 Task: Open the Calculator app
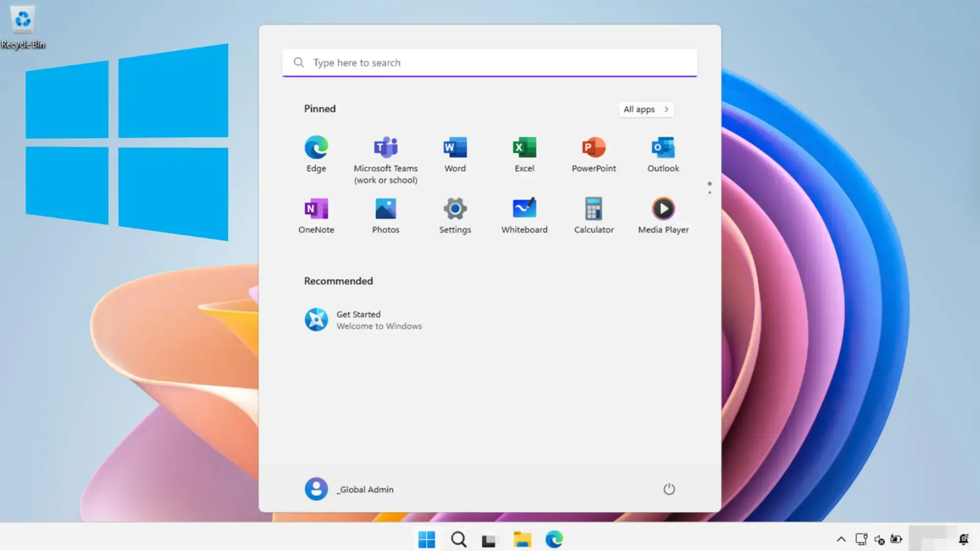pyautogui.click(x=594, y=214)
